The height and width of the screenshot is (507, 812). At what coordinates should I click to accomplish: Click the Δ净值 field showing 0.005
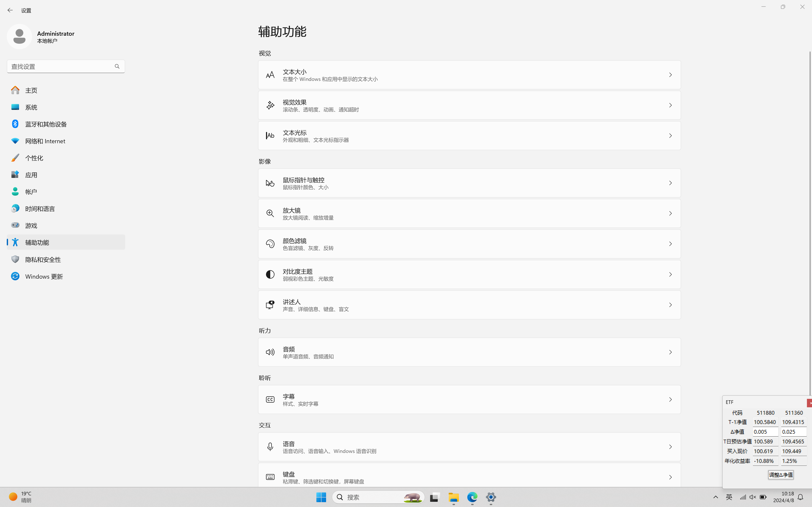pyautogui.click(x=765, y=432)
